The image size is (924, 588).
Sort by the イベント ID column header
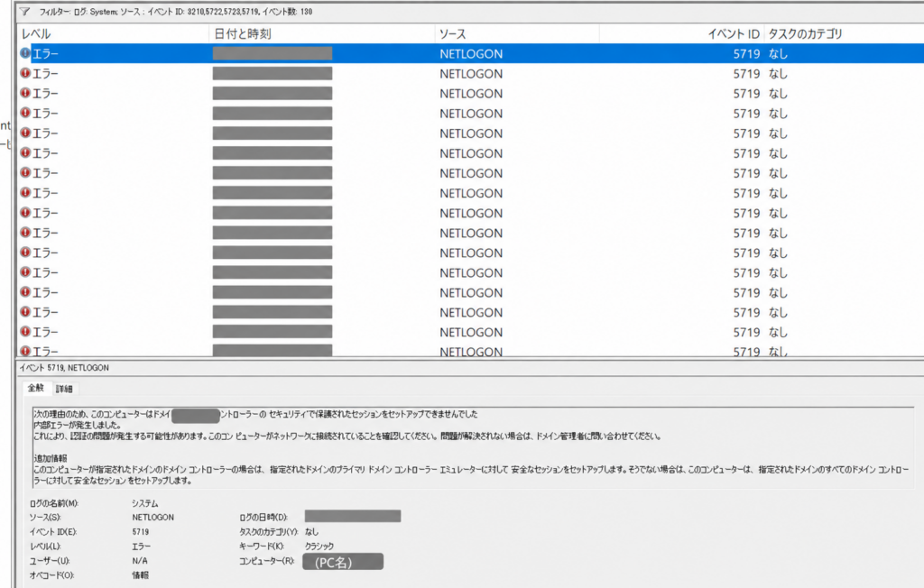[x=734, y=33]
